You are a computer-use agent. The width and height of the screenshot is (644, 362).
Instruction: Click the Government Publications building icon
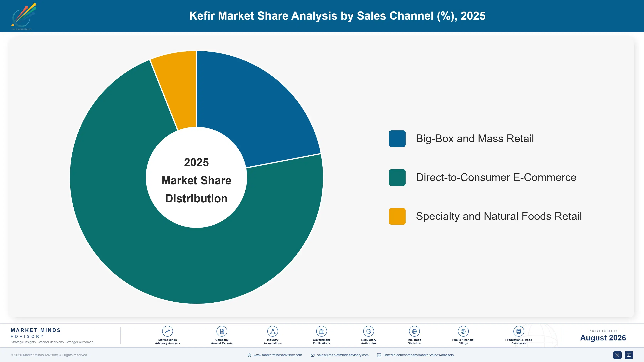pos(321,331)
